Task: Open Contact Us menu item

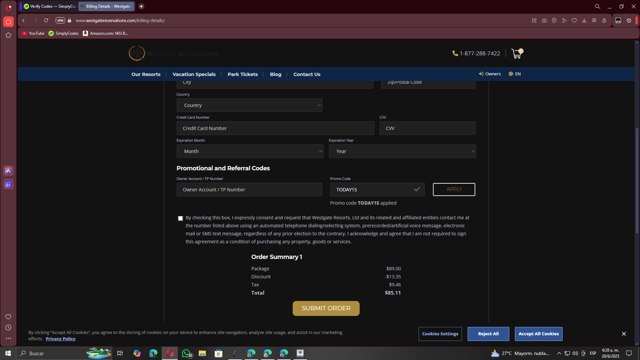Action: [307, 74]
